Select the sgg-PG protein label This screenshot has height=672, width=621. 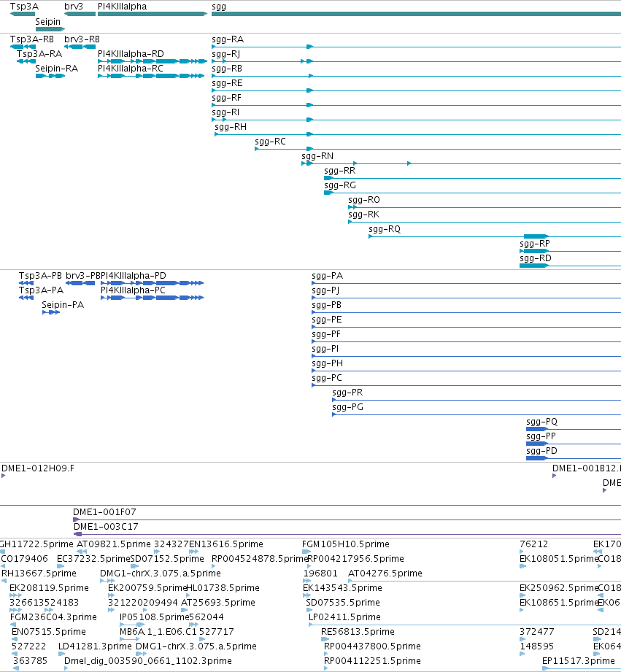347,406
